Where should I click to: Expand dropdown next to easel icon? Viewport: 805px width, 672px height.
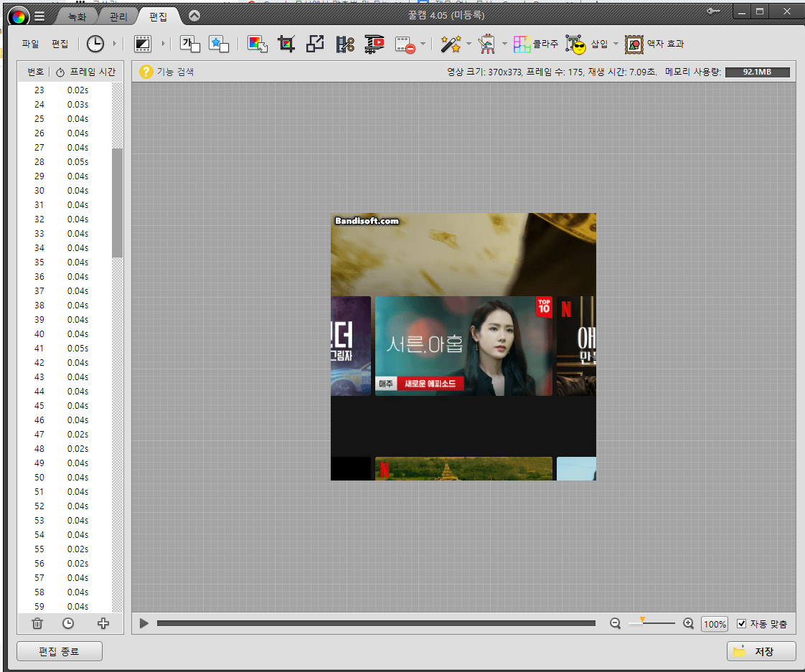click(x=504, y=44)
